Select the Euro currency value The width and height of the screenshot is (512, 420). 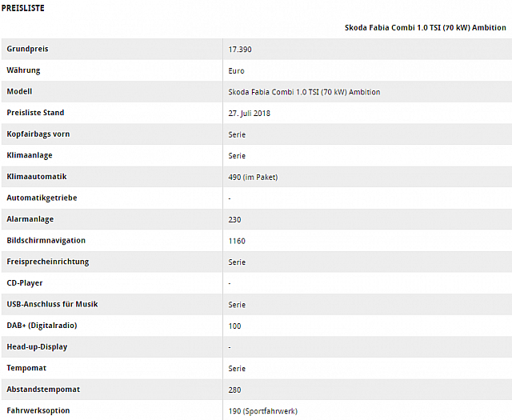pos(237,71)
